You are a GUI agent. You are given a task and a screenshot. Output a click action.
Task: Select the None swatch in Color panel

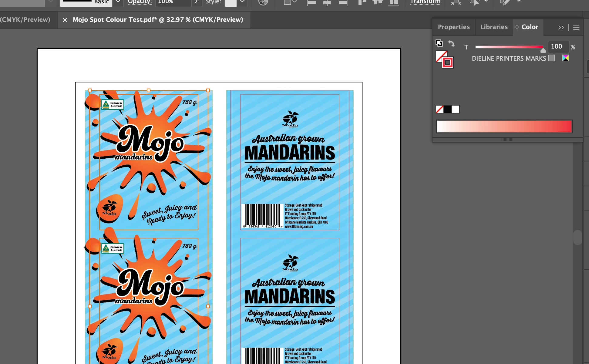coord(439,109)
